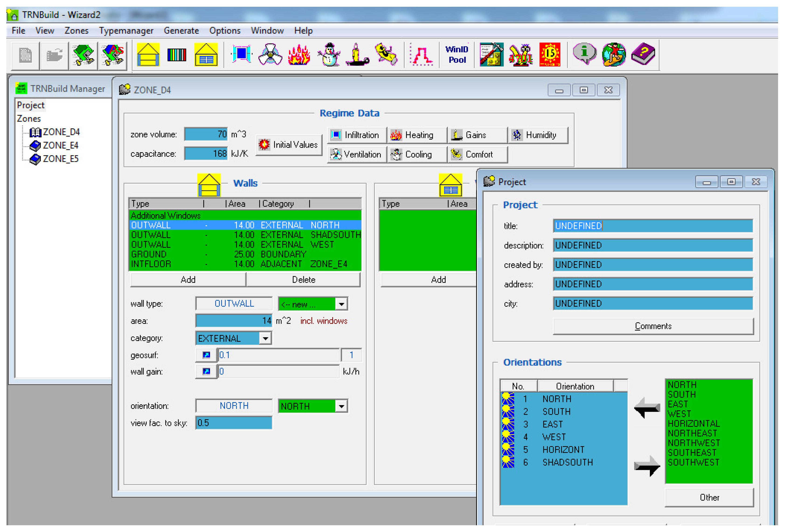Click the wall type manager house icon
Viewport: 786px width, 532px height.
coord(148,54)
